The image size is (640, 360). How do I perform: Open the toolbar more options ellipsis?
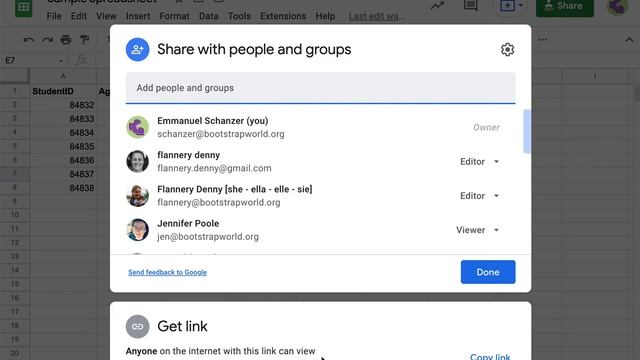542,40
